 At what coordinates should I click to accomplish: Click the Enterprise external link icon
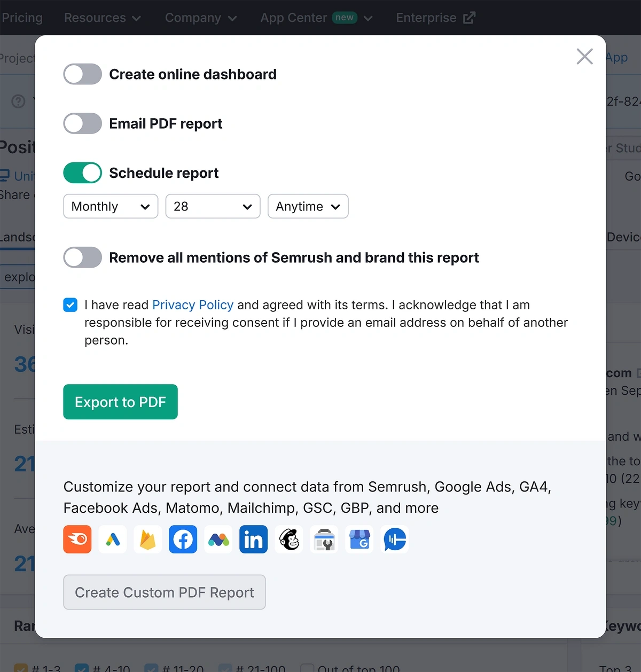(469, 18)
